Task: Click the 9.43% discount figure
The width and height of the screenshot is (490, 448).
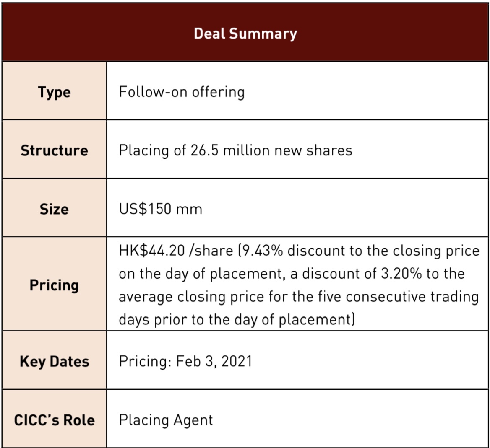Action: 263,251
